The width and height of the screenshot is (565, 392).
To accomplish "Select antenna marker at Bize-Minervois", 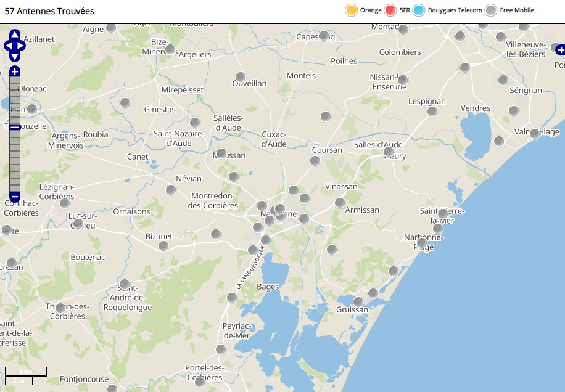I will click(170, 49).
